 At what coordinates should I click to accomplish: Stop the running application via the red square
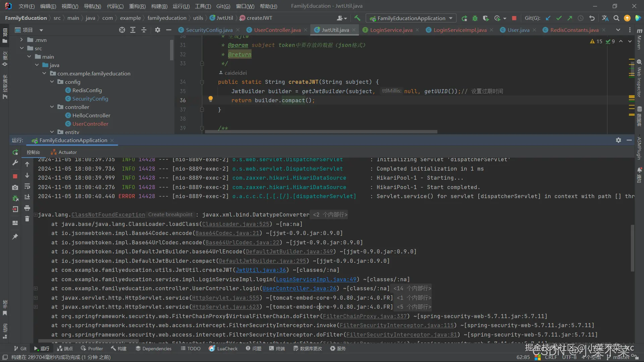coord(514,18)
